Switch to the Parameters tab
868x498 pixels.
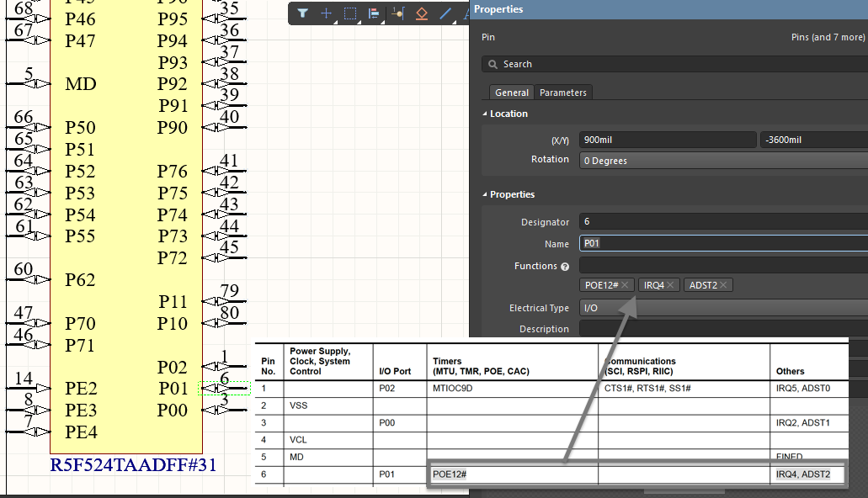point(562,93)
